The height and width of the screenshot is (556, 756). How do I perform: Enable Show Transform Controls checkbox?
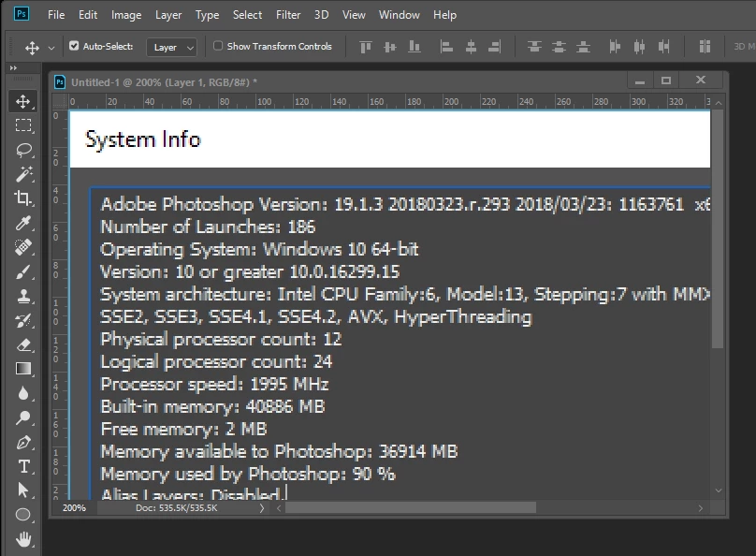pos(218,46)
